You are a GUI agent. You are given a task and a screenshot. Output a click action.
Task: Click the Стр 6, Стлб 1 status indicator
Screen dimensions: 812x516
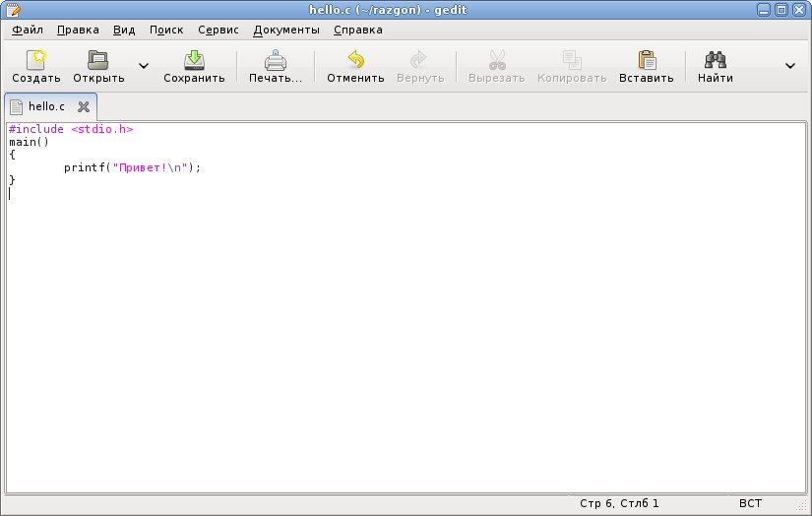pyautogui.click(x=619, y=503)
